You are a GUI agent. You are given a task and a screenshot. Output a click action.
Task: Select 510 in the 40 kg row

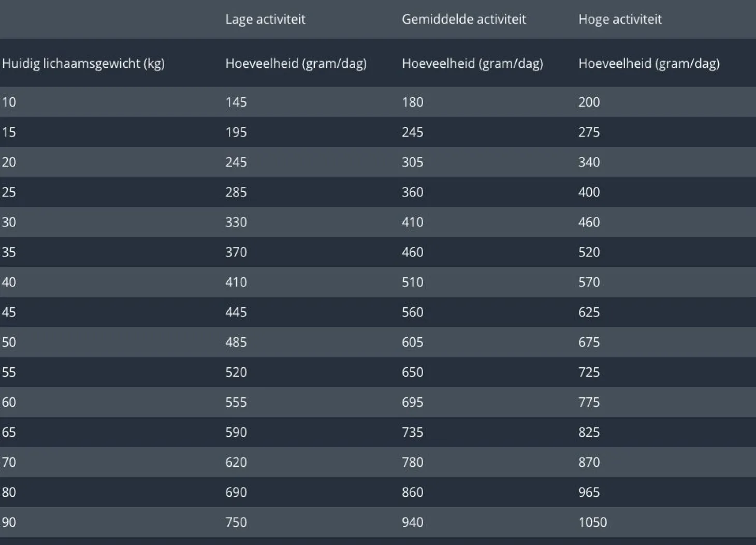(x=413, y=282)
